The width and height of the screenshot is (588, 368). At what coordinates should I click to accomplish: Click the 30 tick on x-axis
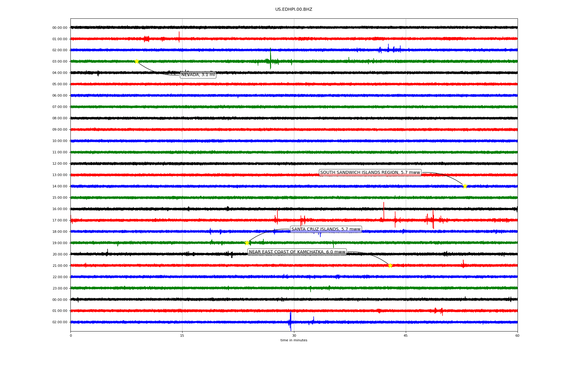coord(294,335)
